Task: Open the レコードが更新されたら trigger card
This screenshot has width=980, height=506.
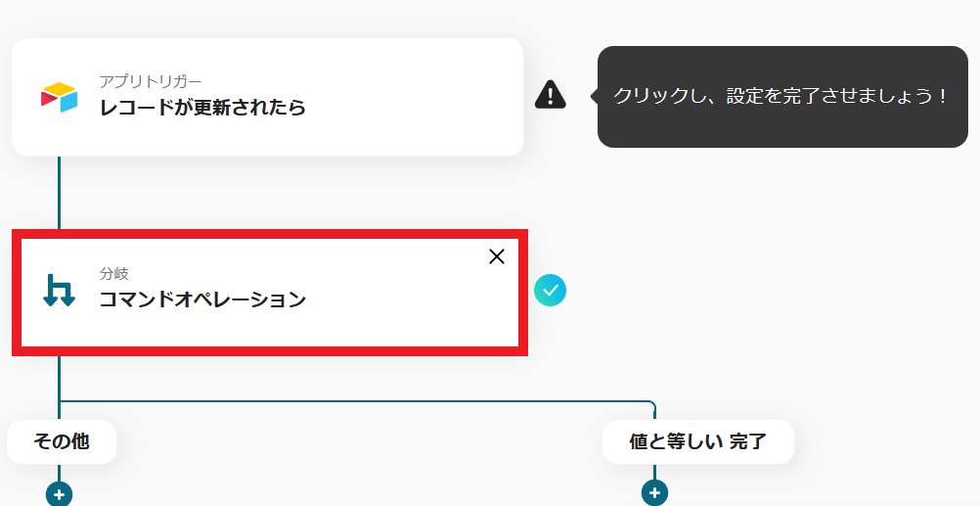Action: click(x=268, y=97)
